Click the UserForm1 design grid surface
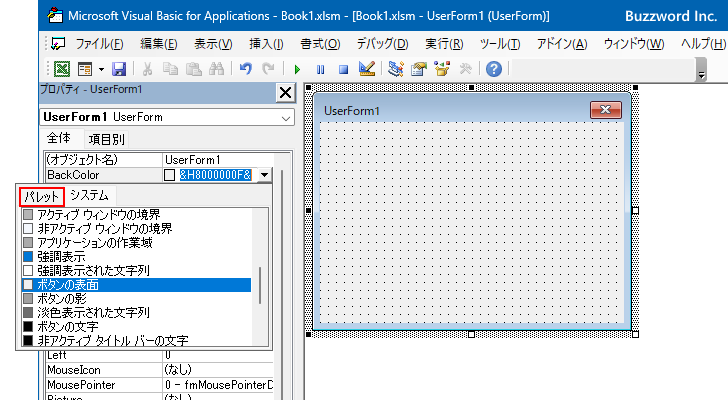The height and width of the screenshot is (400, 728). 471,222
